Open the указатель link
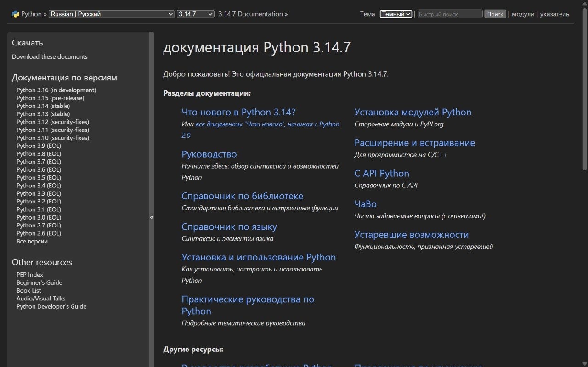 coord(554,14)
